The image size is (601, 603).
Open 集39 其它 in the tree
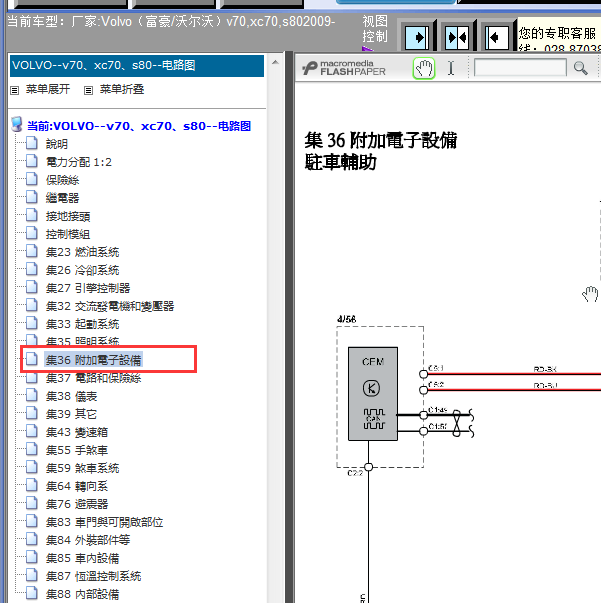click(71, 414)
